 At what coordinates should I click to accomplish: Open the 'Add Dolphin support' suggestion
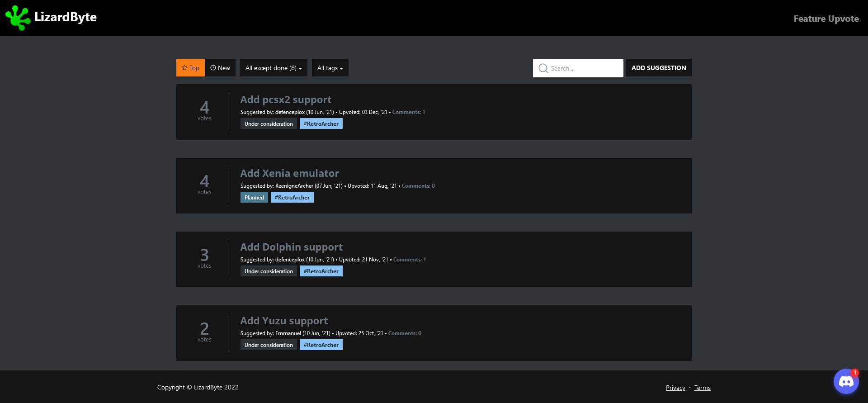[291, 247]
